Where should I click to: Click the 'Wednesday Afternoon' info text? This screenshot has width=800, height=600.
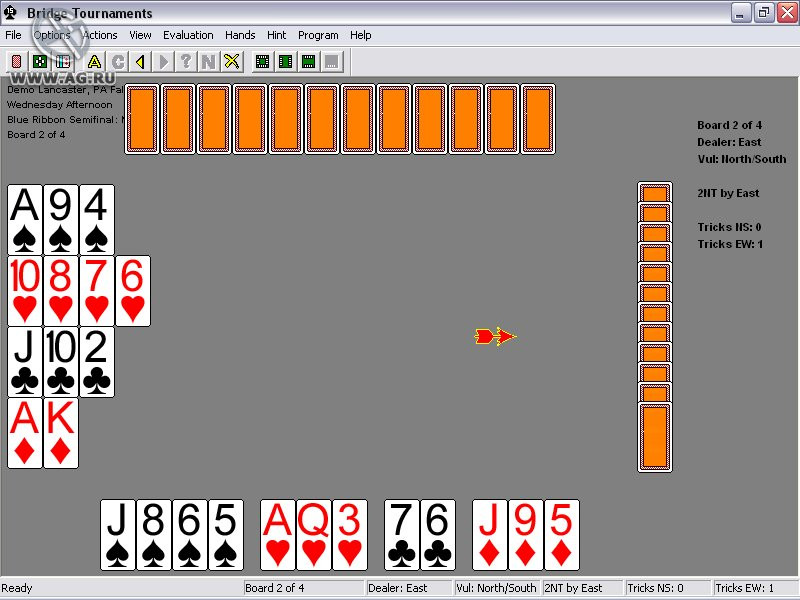click(60, 105)
